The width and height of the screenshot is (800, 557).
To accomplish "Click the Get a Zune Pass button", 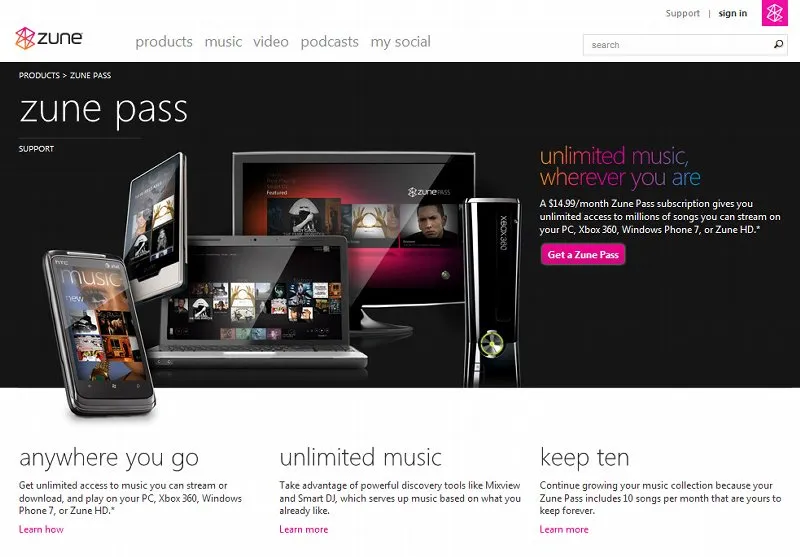I will coord(583,255).
